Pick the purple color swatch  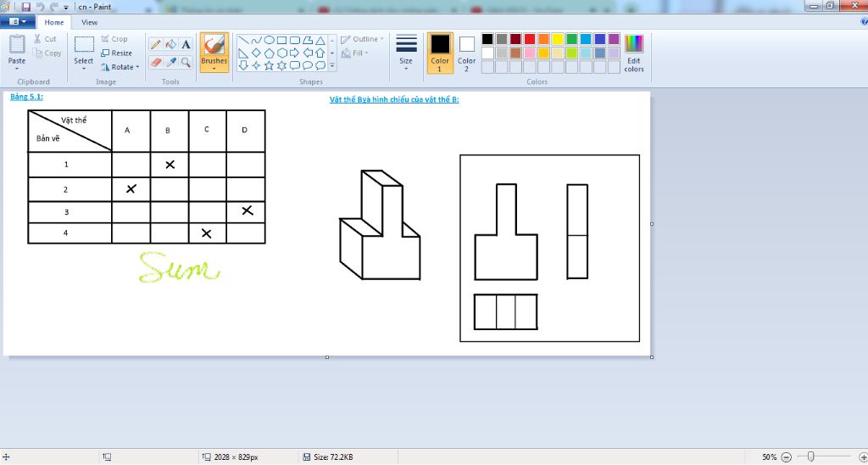click(x=614, y=39)
